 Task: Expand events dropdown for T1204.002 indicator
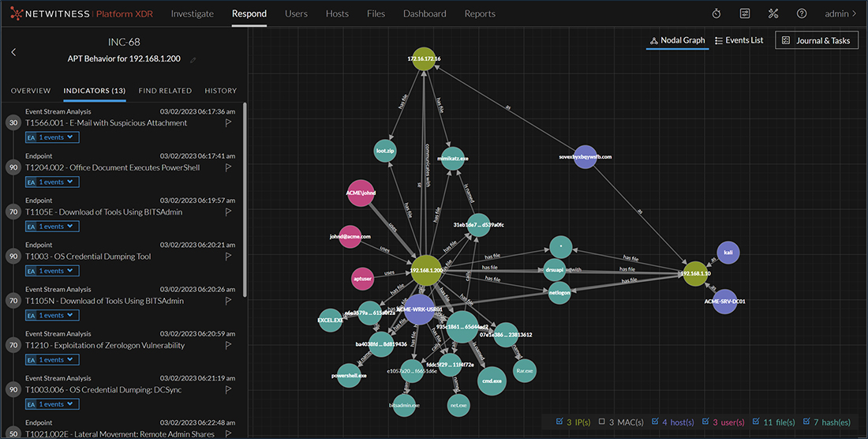(x=52, y=182)
